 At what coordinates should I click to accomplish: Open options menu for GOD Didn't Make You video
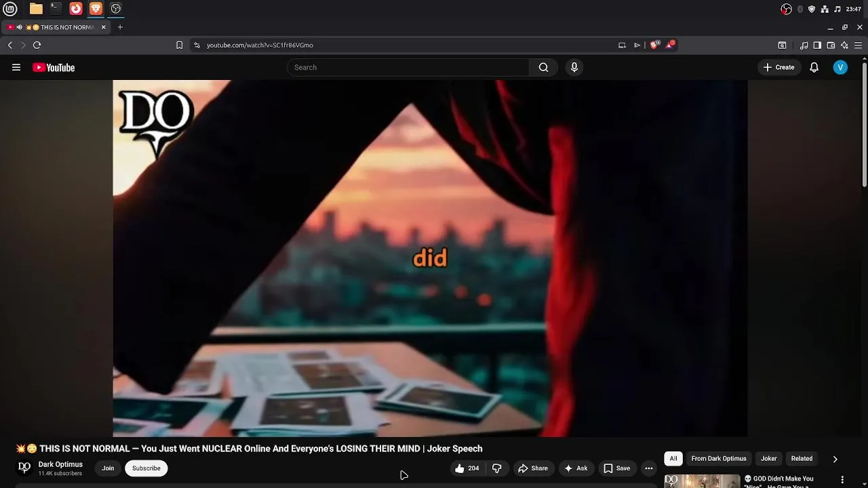point(842,480)
